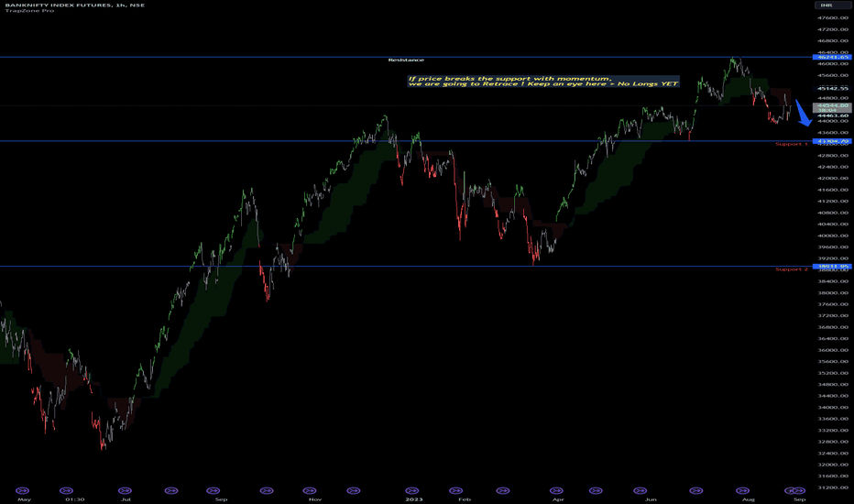
Task: Click the blue 46741.65 resistance price tag
Action: click(x=831, y=57)
